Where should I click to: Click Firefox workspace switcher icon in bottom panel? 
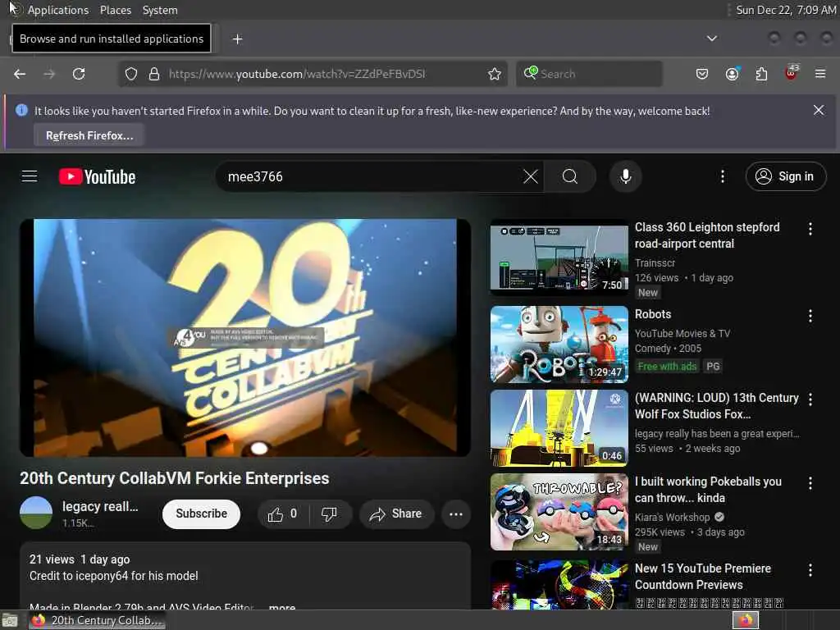pos(746,620)
